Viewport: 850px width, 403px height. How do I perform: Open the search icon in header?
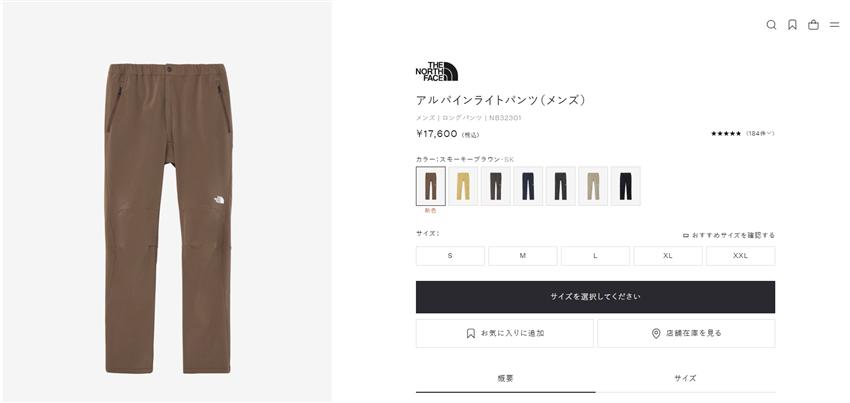tap(771, 25)
